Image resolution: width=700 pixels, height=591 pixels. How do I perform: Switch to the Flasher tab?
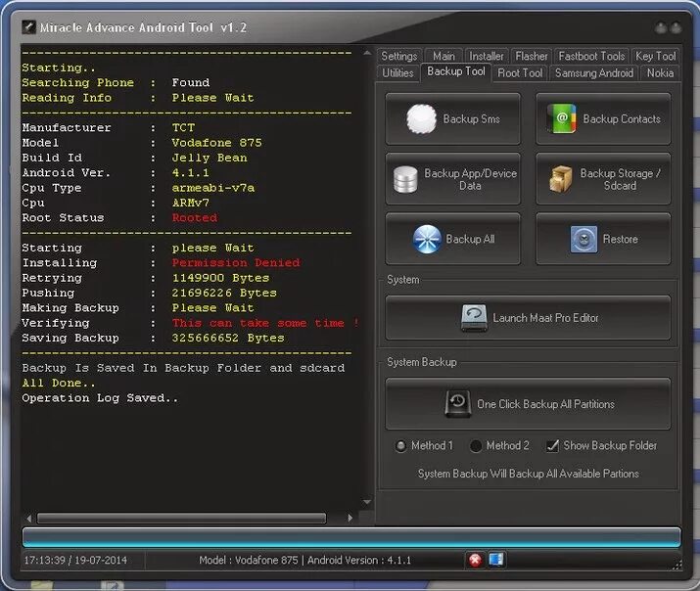pos(532,56)
